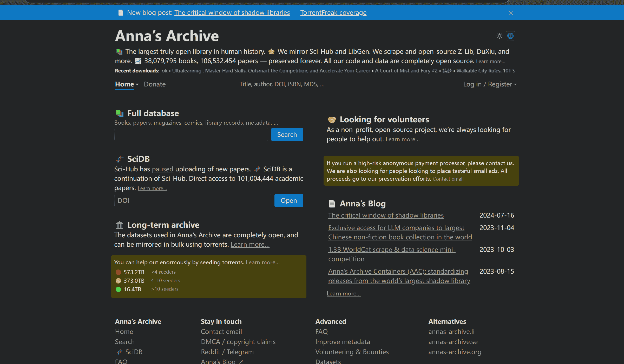Click the Full database books icon
The height and width of the screenshot is (364, 624).
click(120, 113)
